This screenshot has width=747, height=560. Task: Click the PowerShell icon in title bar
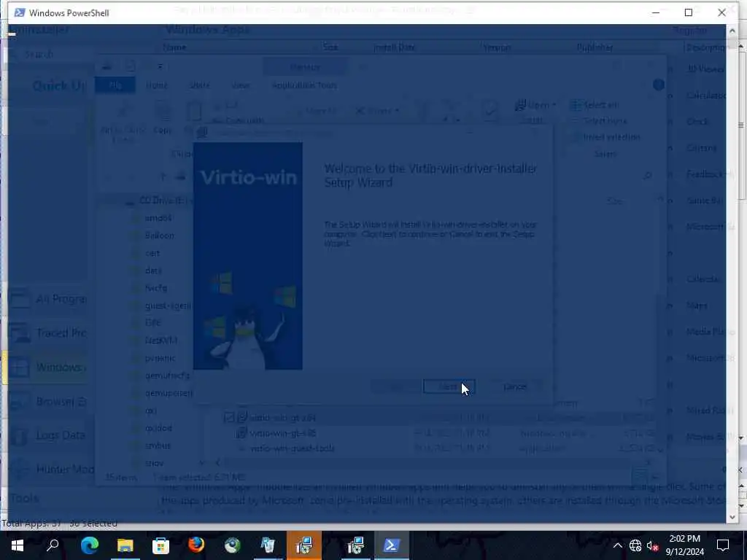pos(20,12)
